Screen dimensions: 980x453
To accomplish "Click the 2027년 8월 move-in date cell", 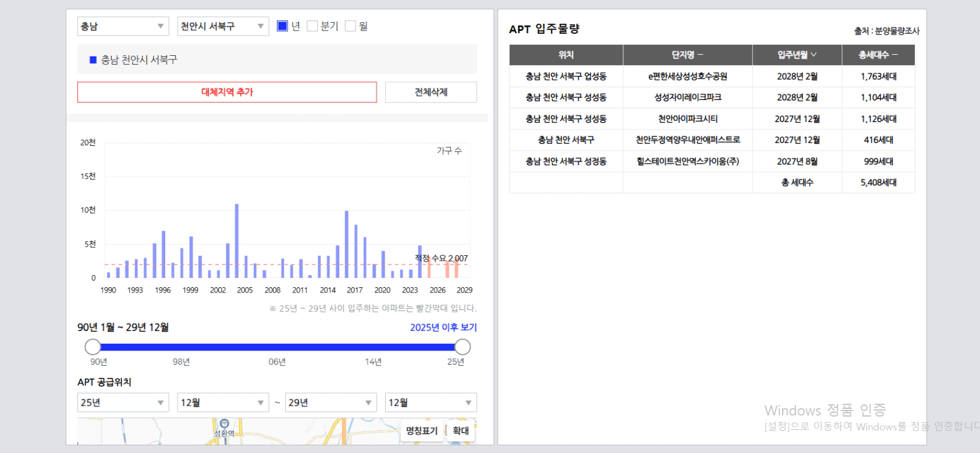I will click(797, 161).
